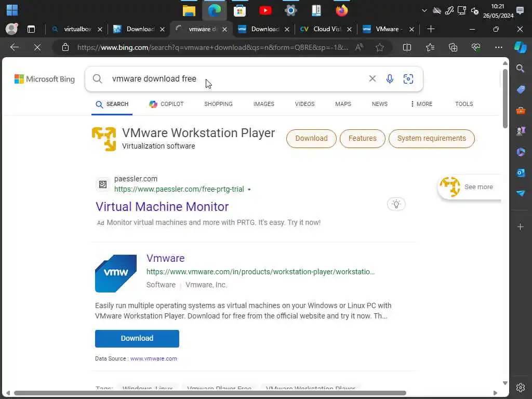The image size is (532, 399).
Task: Open Microsoft Store from the taskbar
Action: pyautogui.click(x=240, y=11)
